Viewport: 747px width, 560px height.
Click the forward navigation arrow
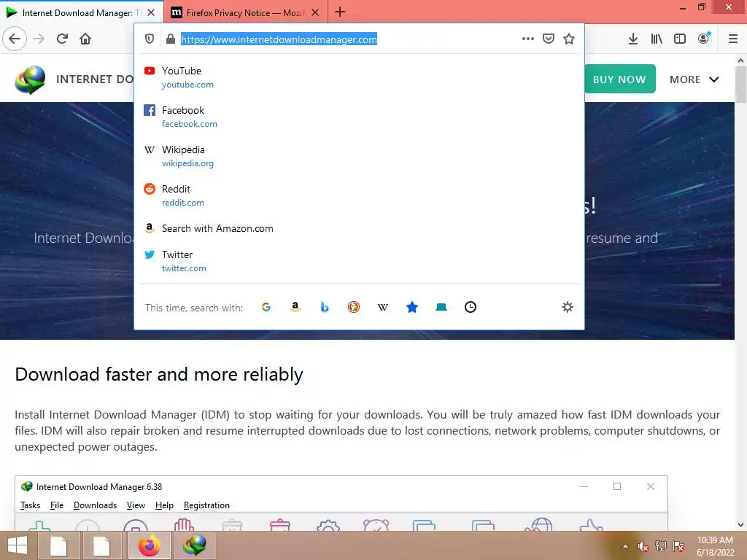point(39,39)
